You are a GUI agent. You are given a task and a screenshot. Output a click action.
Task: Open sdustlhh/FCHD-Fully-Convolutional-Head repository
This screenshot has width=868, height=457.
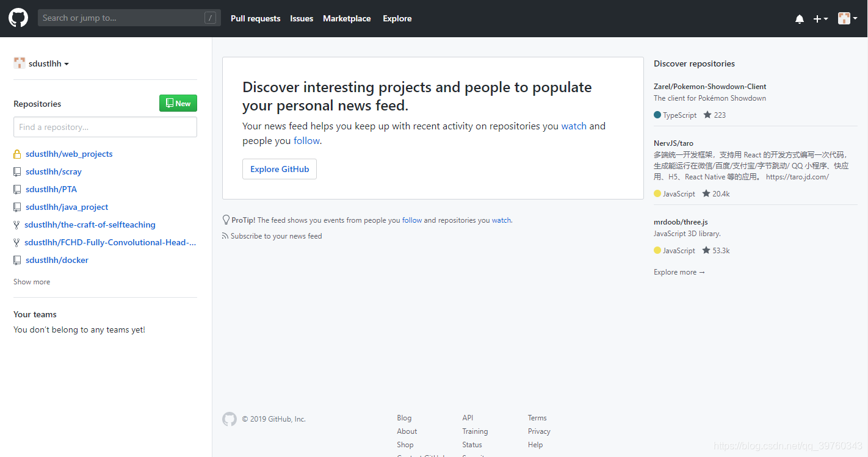[110, 243]
